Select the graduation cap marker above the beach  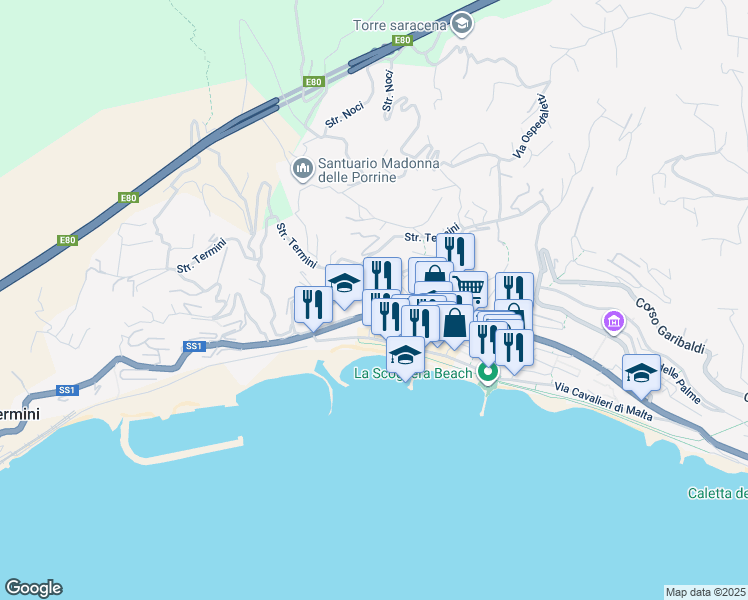405,355
